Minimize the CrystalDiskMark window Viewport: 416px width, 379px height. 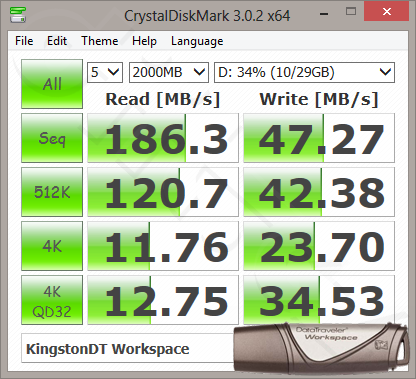pyautogui.click(x=324, y=13)
